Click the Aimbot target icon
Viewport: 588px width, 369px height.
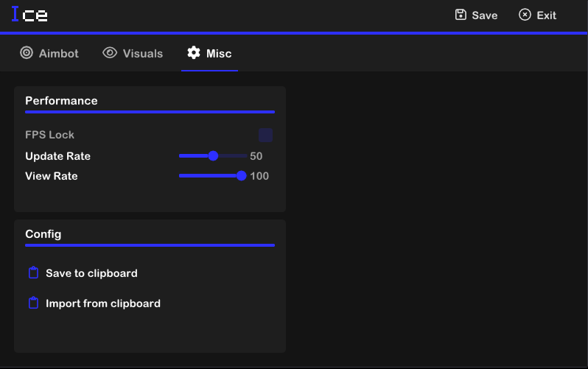(27, 53)
